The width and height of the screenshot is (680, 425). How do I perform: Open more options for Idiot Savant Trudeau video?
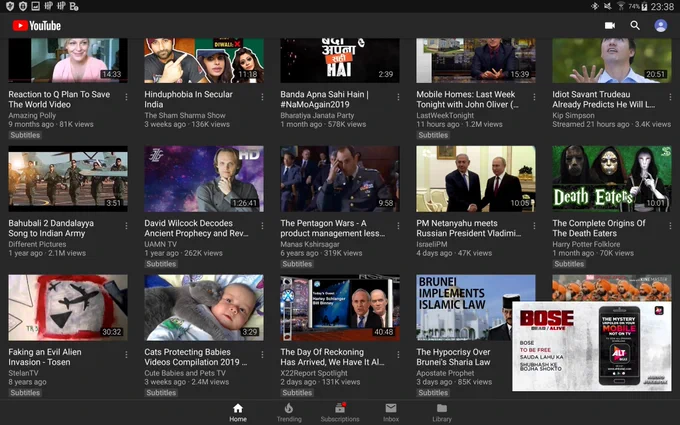670,97
